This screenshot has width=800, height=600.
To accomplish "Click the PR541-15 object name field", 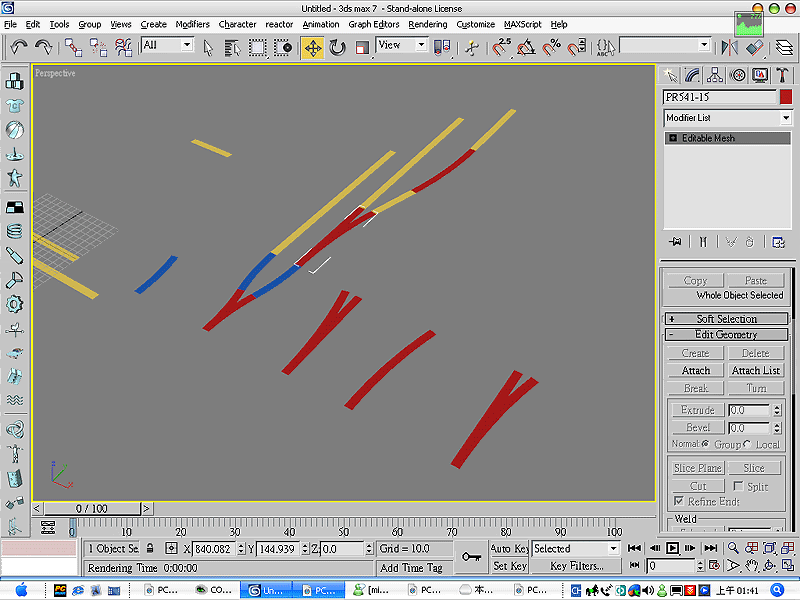I will click(x=719, y=97).
